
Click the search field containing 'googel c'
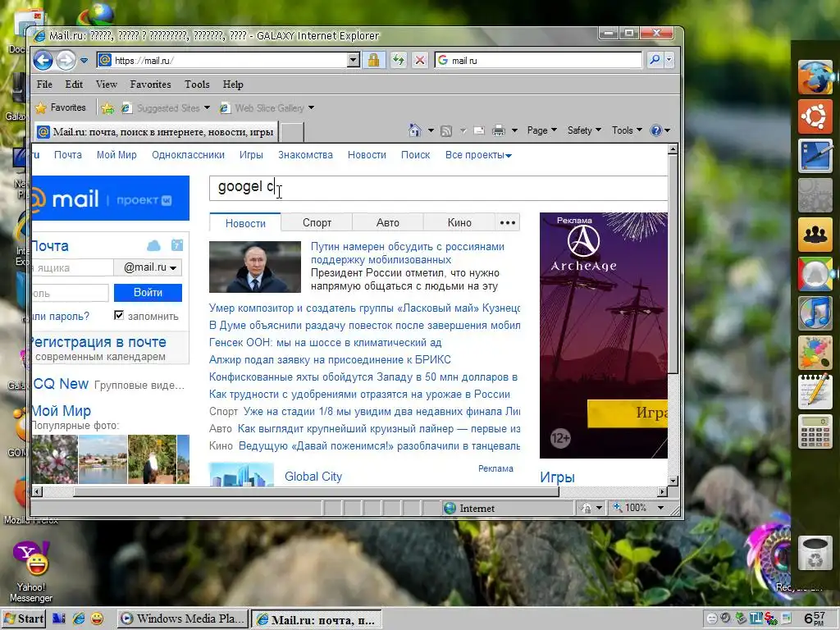438,188
